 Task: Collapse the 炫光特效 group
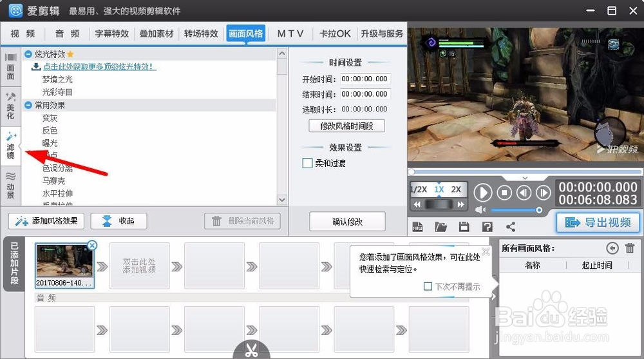pyautogui.click(x=28, y=54)
